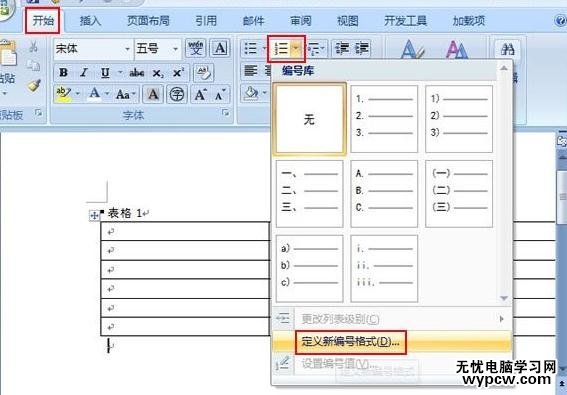Screen dimensions: 567x395
Task: Toggle subscript formatting
Action: [158, 73]
